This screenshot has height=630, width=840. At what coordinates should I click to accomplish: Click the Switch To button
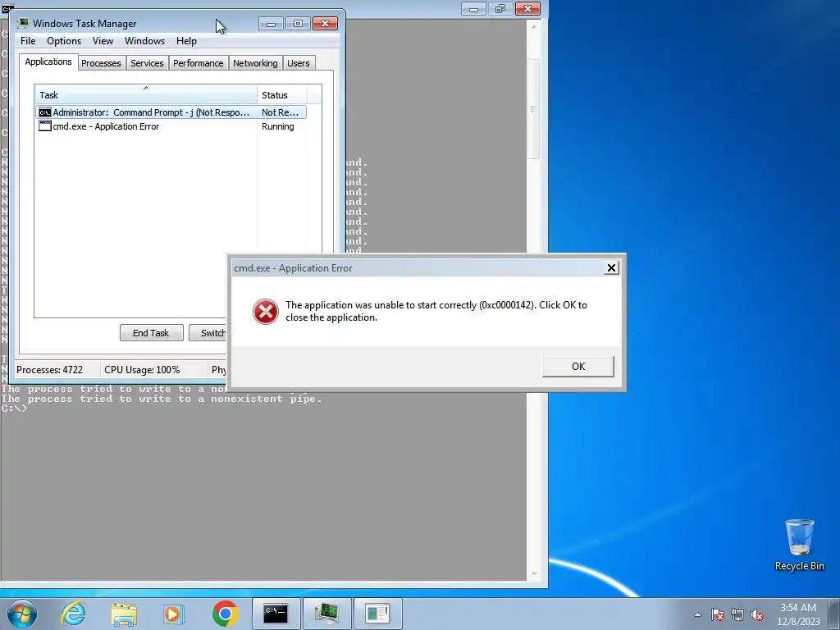208,333
